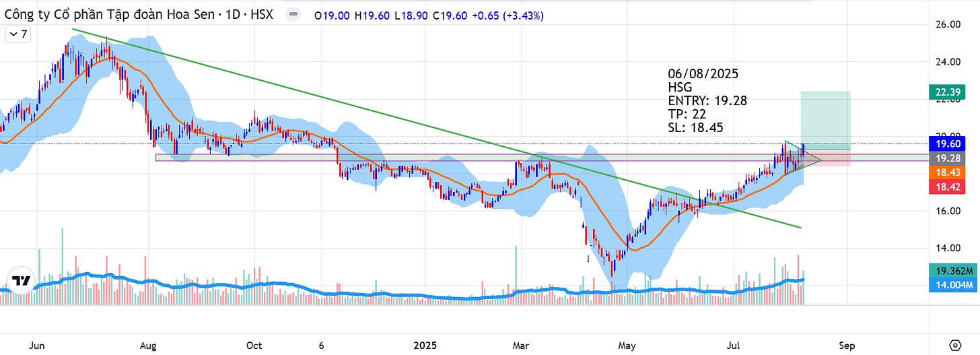
Task: Click the open value O19.00 in legend
Action: [330, 15]
